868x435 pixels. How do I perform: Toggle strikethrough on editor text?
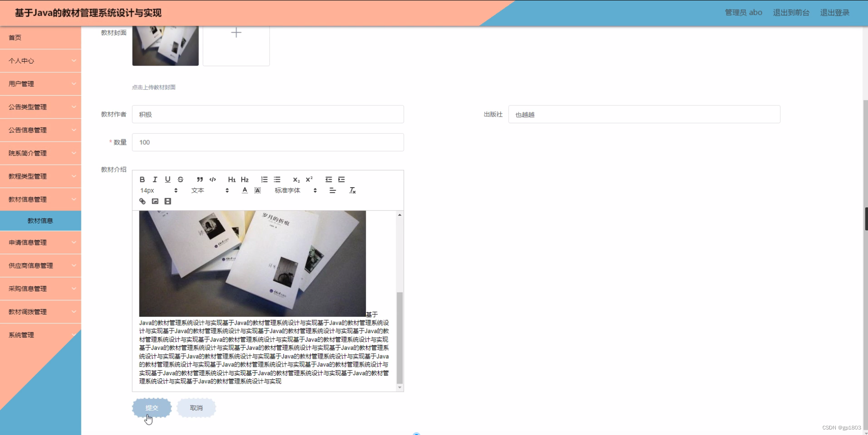[180, 179]
